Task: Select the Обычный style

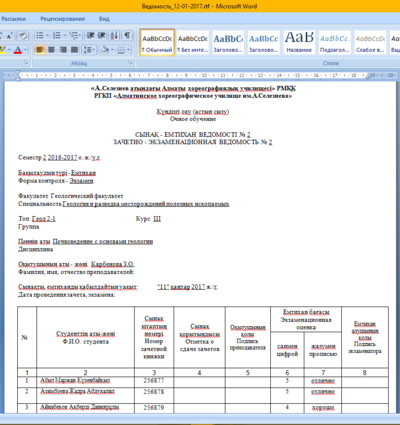Action: 157,43
